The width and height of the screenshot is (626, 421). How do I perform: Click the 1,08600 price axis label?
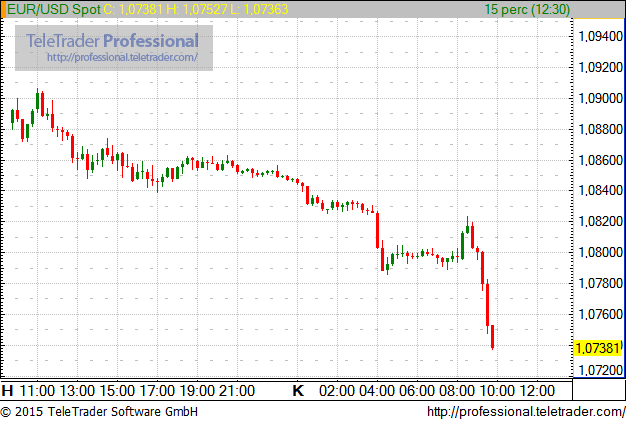point(600,160)
